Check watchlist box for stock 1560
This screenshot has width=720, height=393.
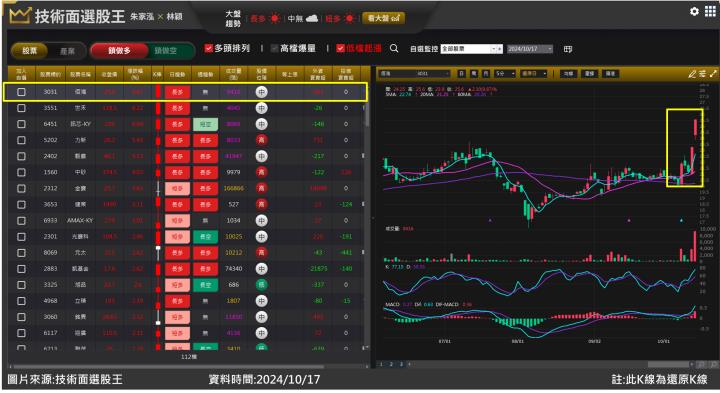[x=21, y=172]
